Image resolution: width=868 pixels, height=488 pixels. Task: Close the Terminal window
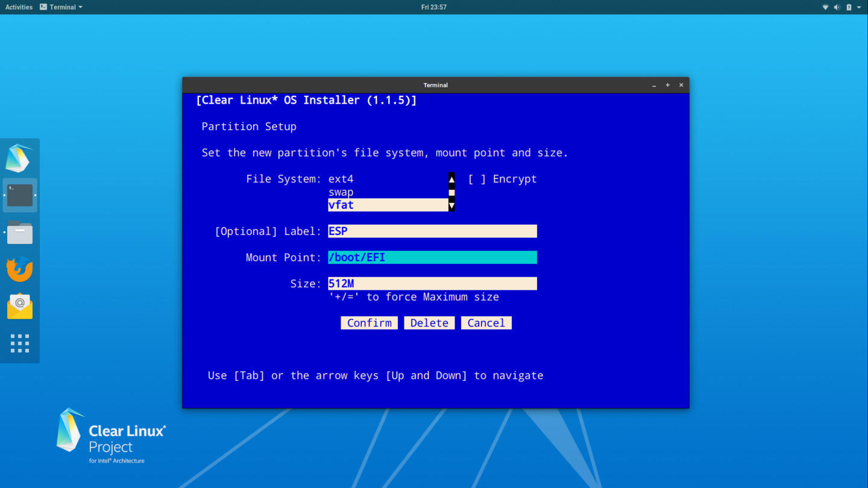click(x=681, y=85)
